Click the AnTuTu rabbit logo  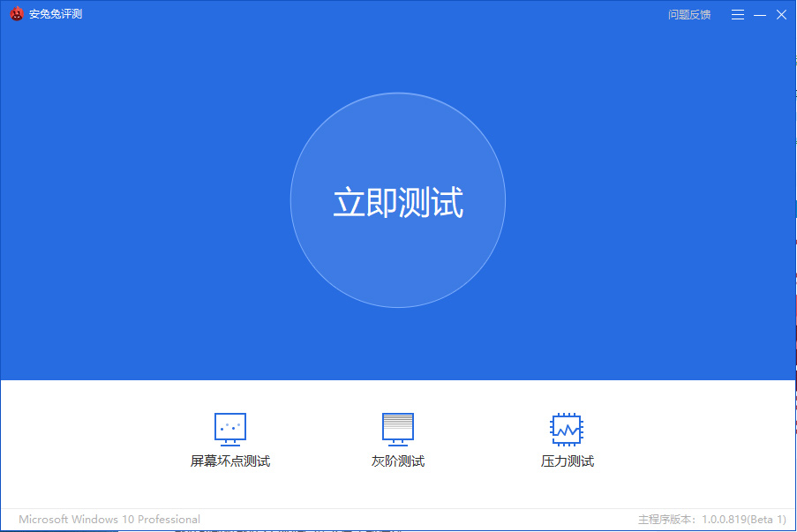click(16, 14)
